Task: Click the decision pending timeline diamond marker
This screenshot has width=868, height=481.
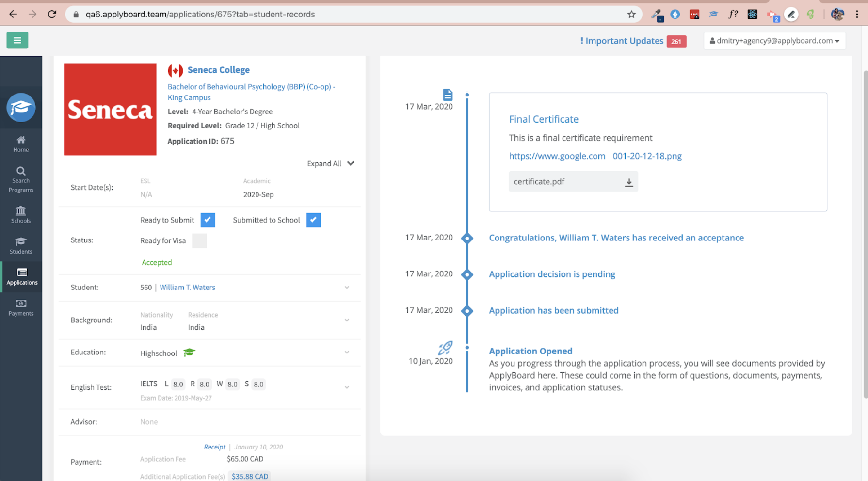Action: coord(467,274)
